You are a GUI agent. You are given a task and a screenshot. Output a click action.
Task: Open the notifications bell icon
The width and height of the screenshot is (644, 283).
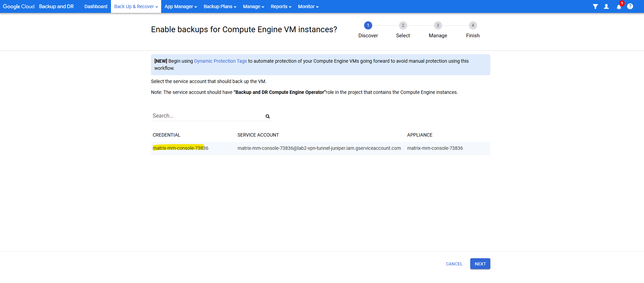pyautogui.click(x=619, y=7)
